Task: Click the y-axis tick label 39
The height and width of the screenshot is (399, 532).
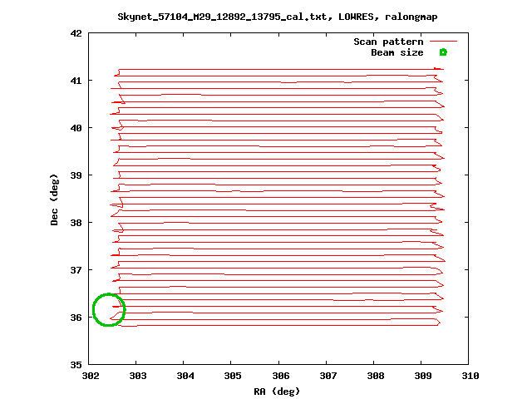Action: [x=76, y=175]
